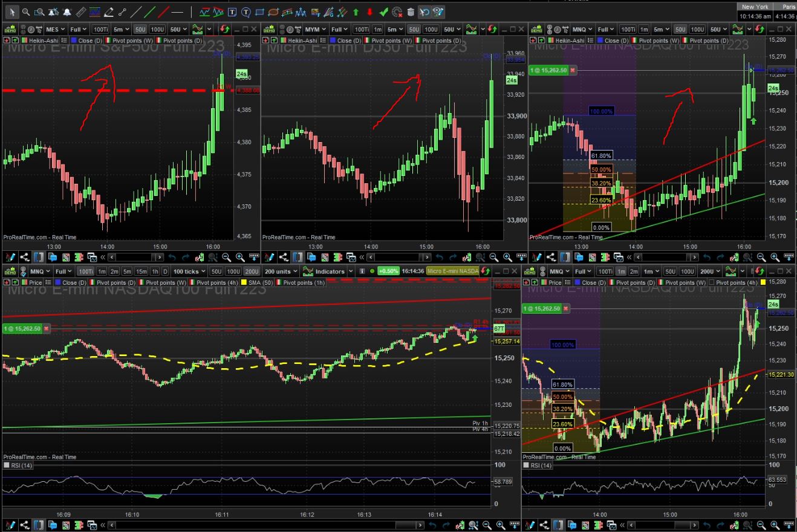797x532 pixels.
Task: Click the bell alert icon in top toolbar
Action: click(67, 11)
